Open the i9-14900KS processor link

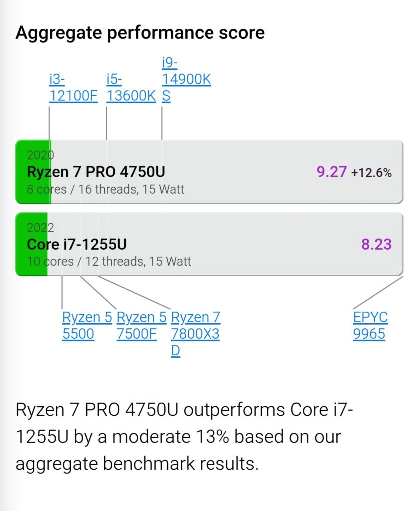pos(187,79)
